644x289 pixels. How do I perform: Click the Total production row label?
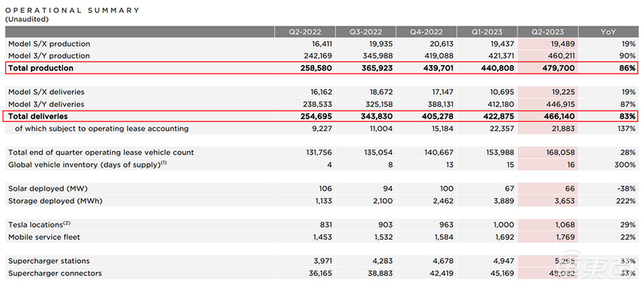(x=41, y=68)
